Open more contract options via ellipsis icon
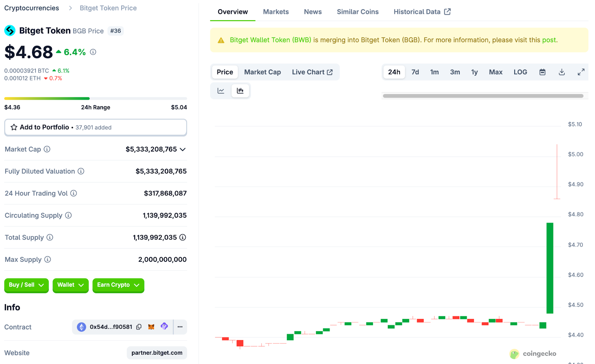This screenshot has height=364, width=595. point(180,327)
